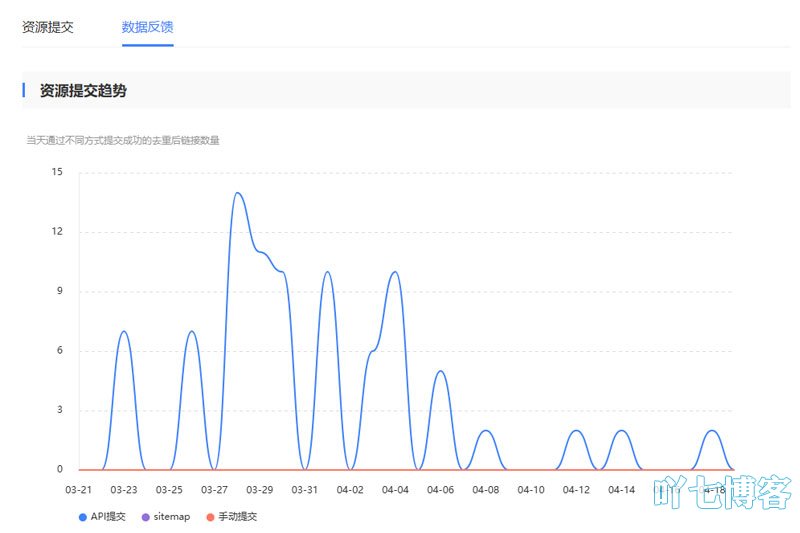Select the curve peak at 04-04

[x=395, y=272]
